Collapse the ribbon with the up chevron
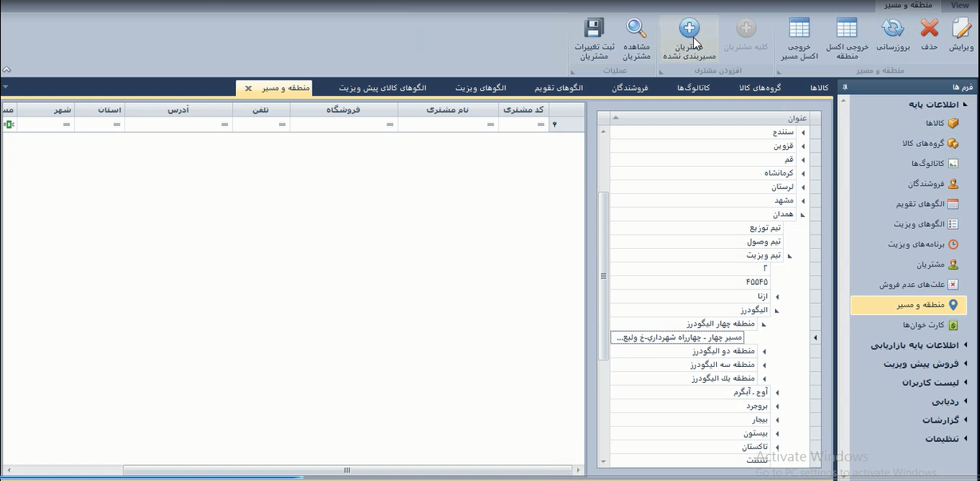The width and height of the screenshot is (980, 481). coord(6,69)
